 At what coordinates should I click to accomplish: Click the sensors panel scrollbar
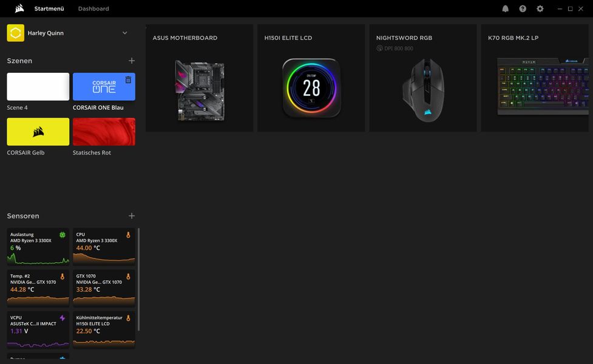pyautogui.click(x=139, y=279)
